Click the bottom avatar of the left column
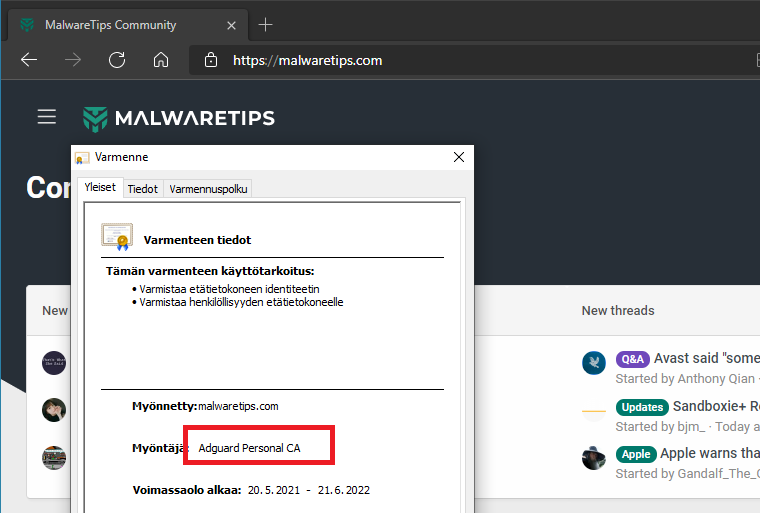 click(54, 458)
